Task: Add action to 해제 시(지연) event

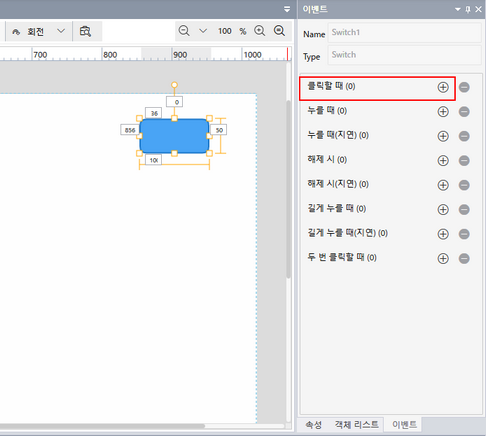Action: [443, 185]
